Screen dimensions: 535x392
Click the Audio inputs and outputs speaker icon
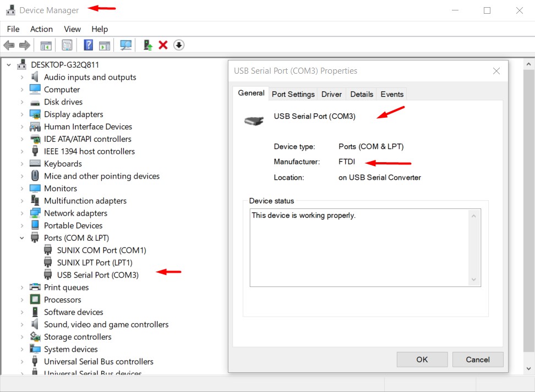pyautogui.click(x=35, y=77)
